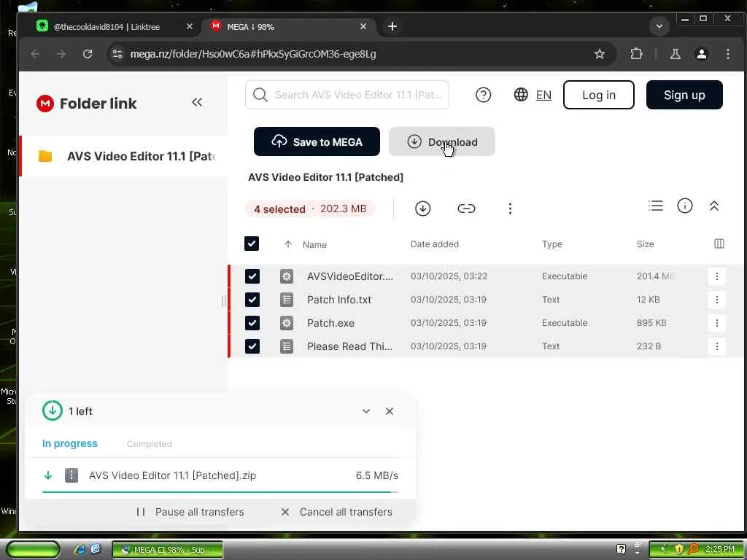Click Save to MEGA button
The height and width of the screenshot is (560, 747).
coord(317,141)
